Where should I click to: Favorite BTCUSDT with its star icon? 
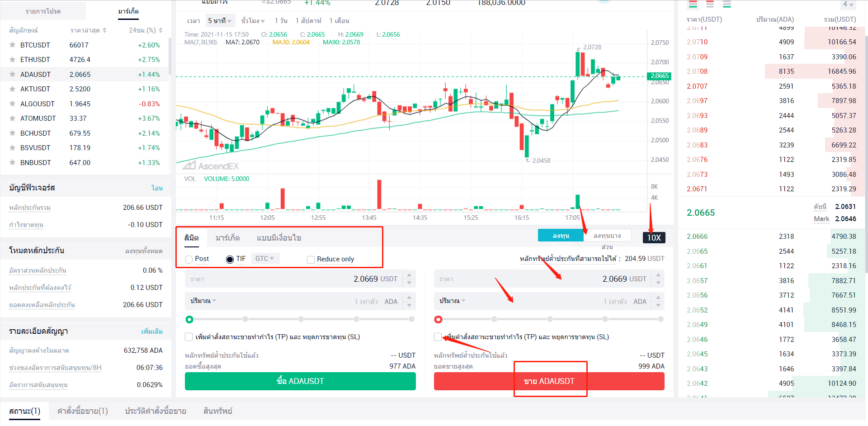pyautogui.click(x=12, y=45)
